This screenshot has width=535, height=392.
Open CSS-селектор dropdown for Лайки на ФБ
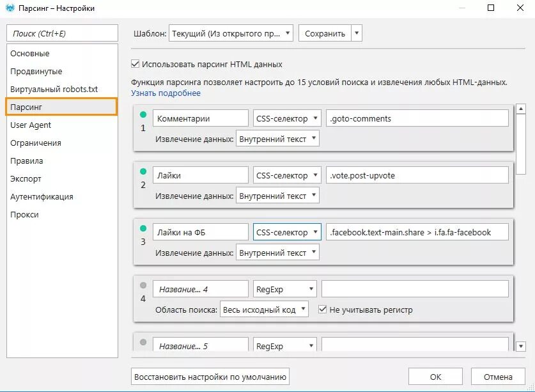[287, 232]
